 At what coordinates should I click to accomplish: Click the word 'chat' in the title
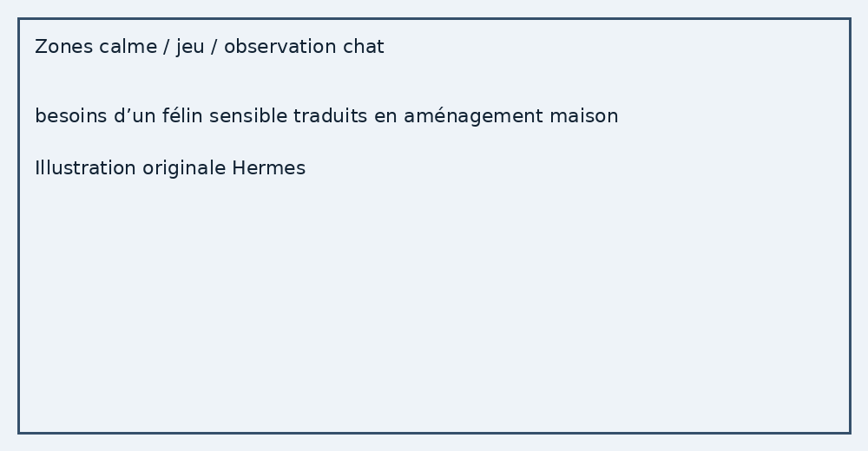click(x=363, y=47)
